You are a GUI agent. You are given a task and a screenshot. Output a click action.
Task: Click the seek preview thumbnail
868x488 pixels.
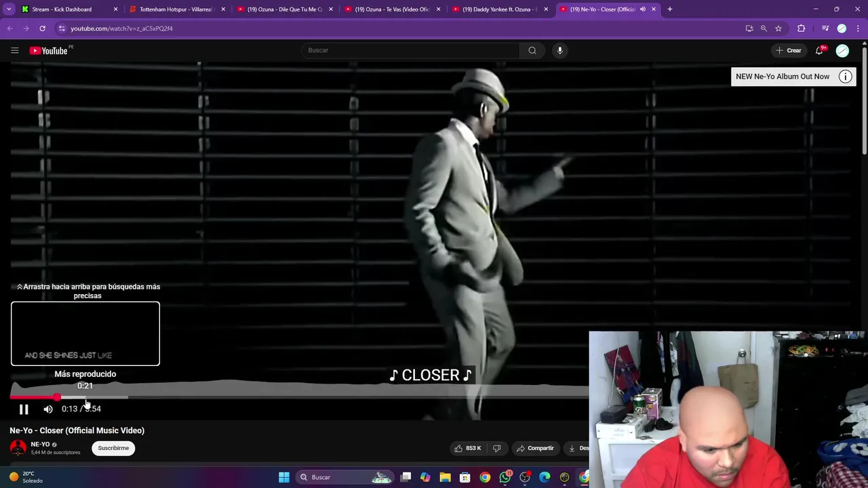[85, 333]
